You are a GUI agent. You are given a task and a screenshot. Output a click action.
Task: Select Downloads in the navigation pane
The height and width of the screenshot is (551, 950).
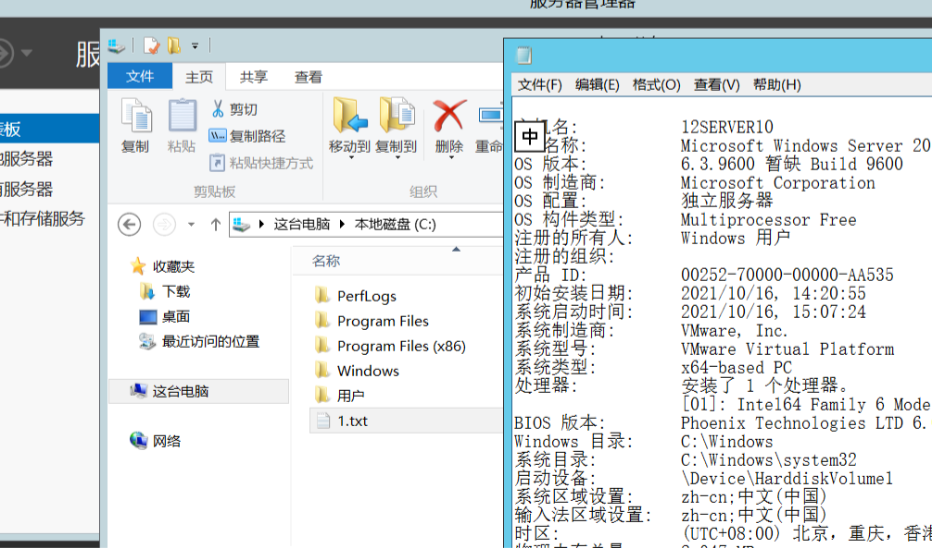click(x=165, y=292)
